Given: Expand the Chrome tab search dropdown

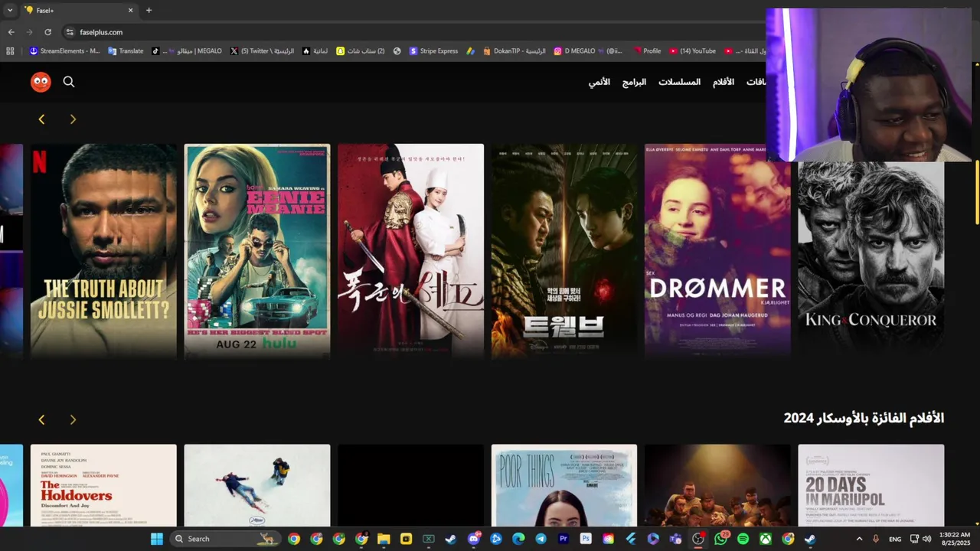Looking at the screenshot, I should (x=10, y=10).
